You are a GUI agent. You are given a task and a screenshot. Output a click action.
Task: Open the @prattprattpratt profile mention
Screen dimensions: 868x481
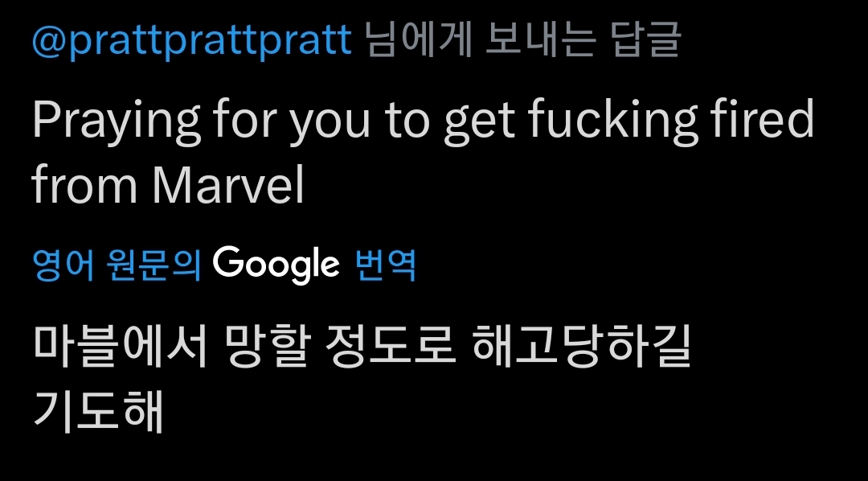191,40
